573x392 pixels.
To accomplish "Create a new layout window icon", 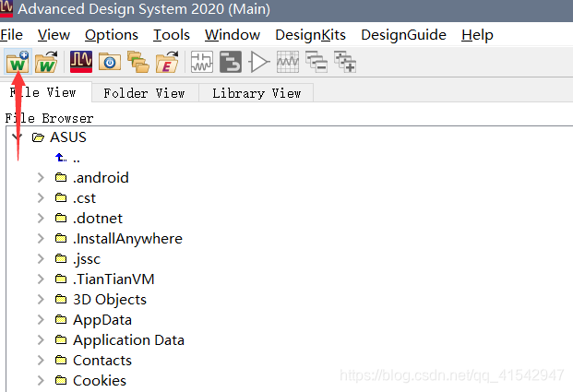I will pyautogui.click(x=231, y=62).
